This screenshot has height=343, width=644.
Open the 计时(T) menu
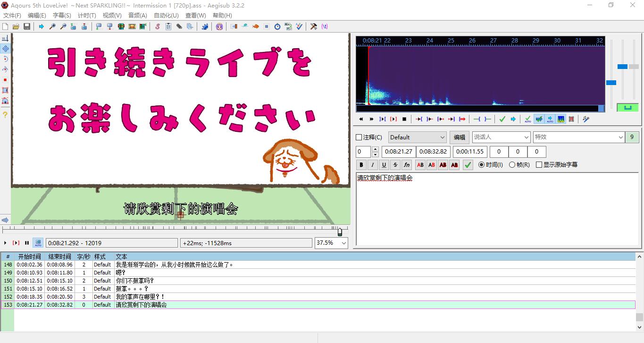(x=87, y=15)
